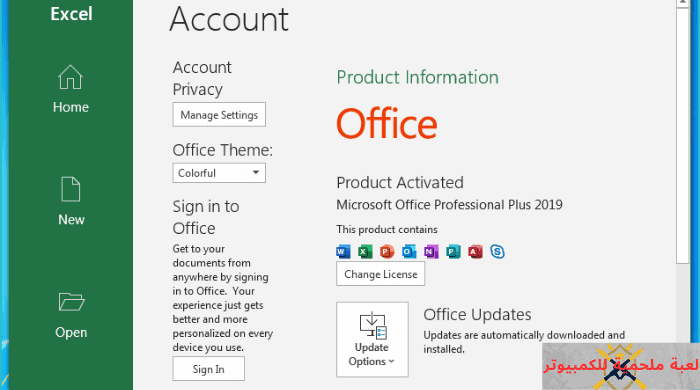Click the 'Product Activated' text
Viewport: 700px width, 390px height.
point(400,183)
